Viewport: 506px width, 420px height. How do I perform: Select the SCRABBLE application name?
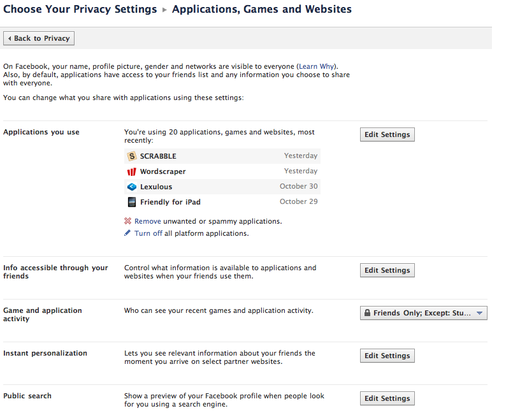pyautogui.click(x=158, y=156)
